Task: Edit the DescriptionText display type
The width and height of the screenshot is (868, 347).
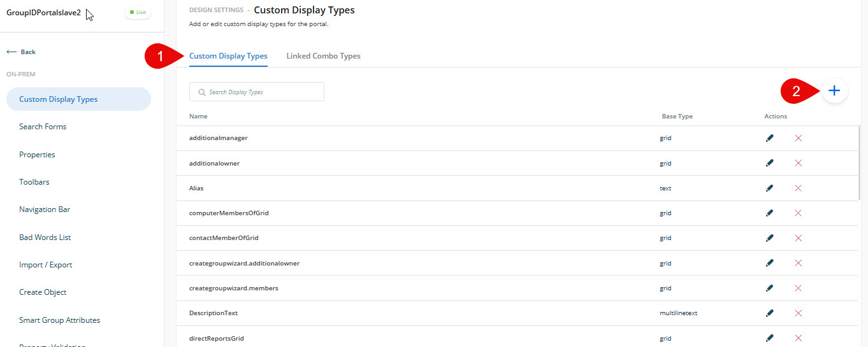Action: point(769,313)
